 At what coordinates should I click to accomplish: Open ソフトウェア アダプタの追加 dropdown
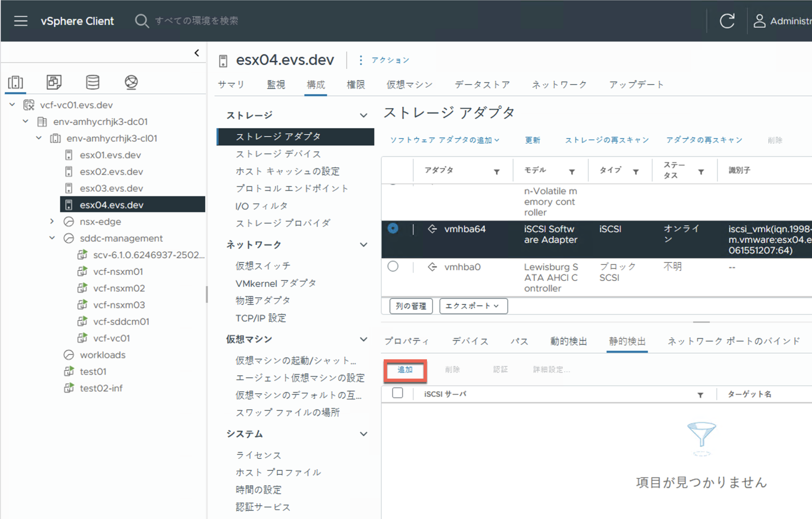(445, 140)
